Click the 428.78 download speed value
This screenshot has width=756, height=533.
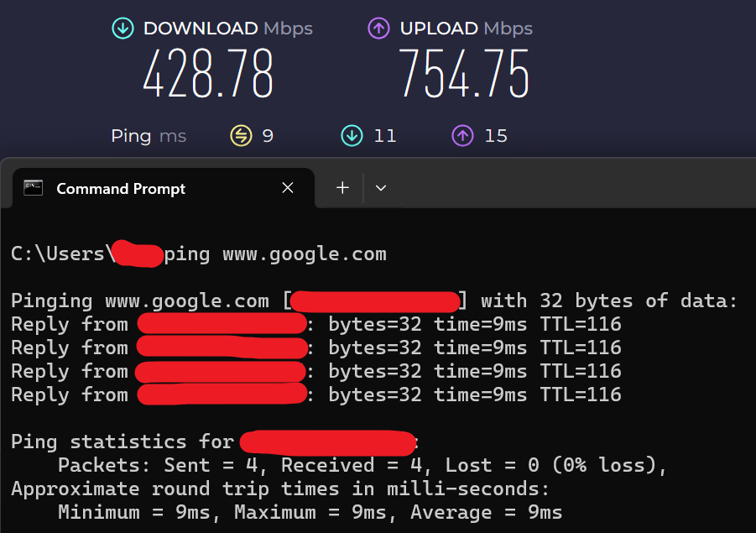(x=208, y=74)
